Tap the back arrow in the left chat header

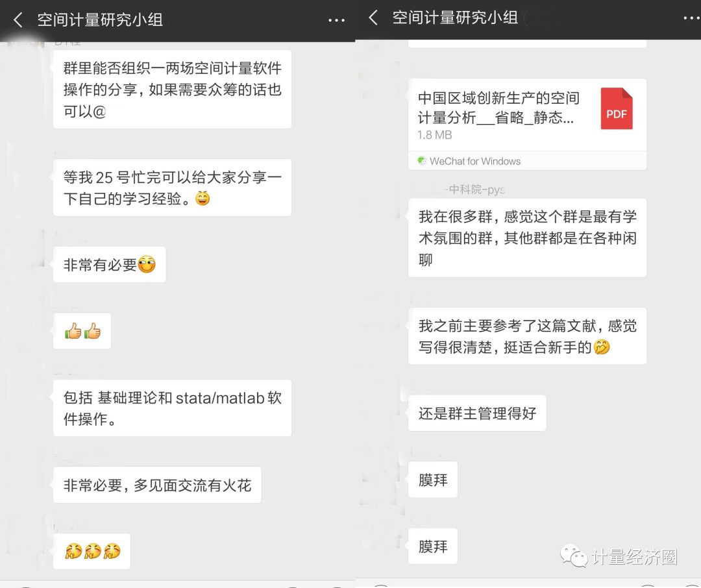click(x=18, y=19)
